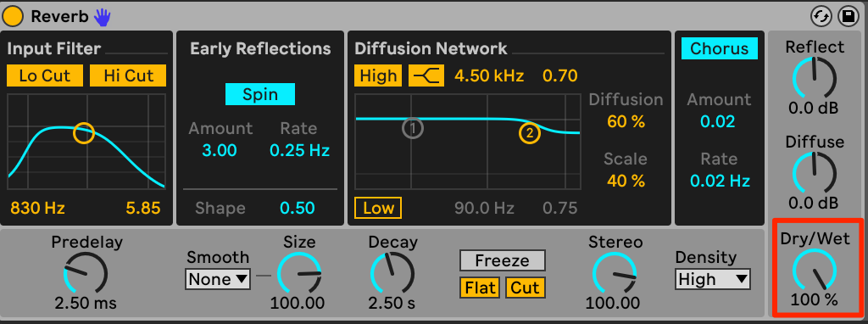868x324 pixels.
Task: Click the 0.70 high gain value
Action: 560,75
